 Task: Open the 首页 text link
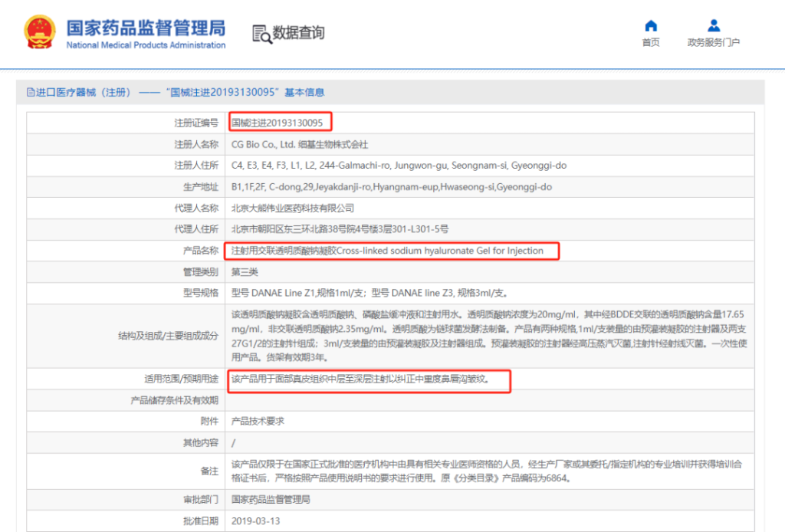651,43
